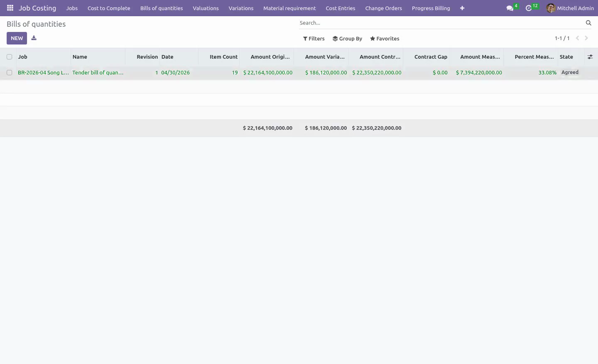Open the Progress Billing menu
This screenshot has width=598, height=364.
[431, 8]
